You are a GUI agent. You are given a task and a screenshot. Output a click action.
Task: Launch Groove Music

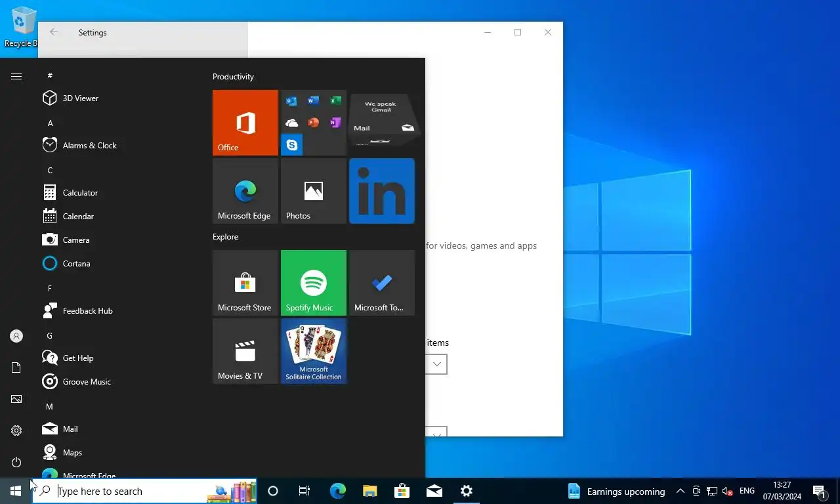118,382
